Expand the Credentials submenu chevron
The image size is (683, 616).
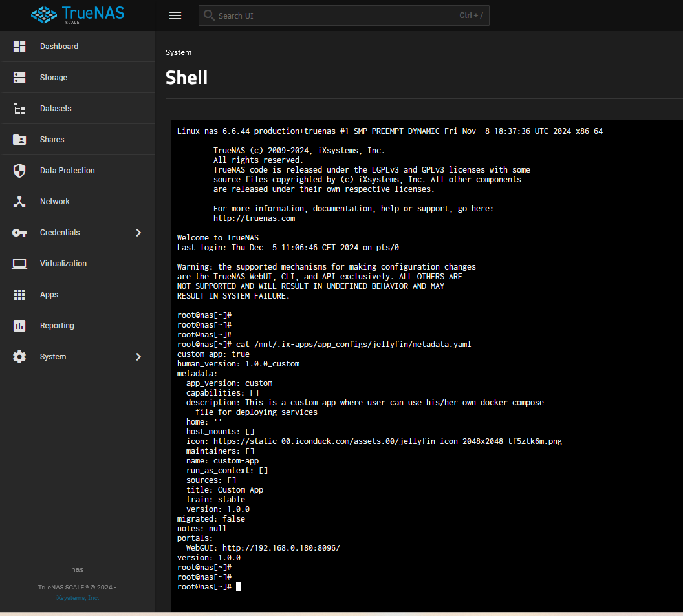[x=138, y=233]
